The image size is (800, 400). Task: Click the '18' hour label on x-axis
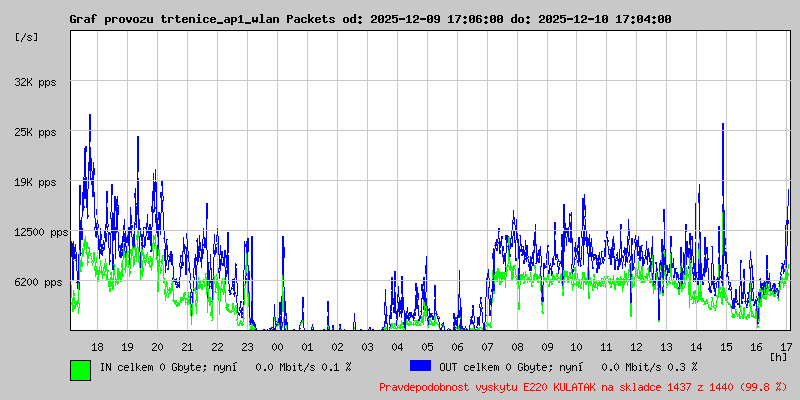pos(97,347)
